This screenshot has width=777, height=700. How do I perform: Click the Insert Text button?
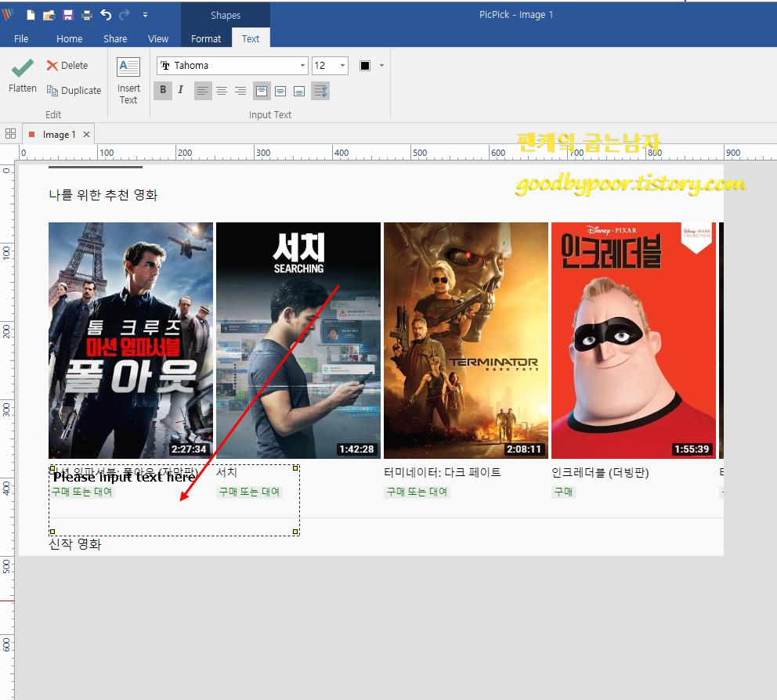tap(128, 81)
